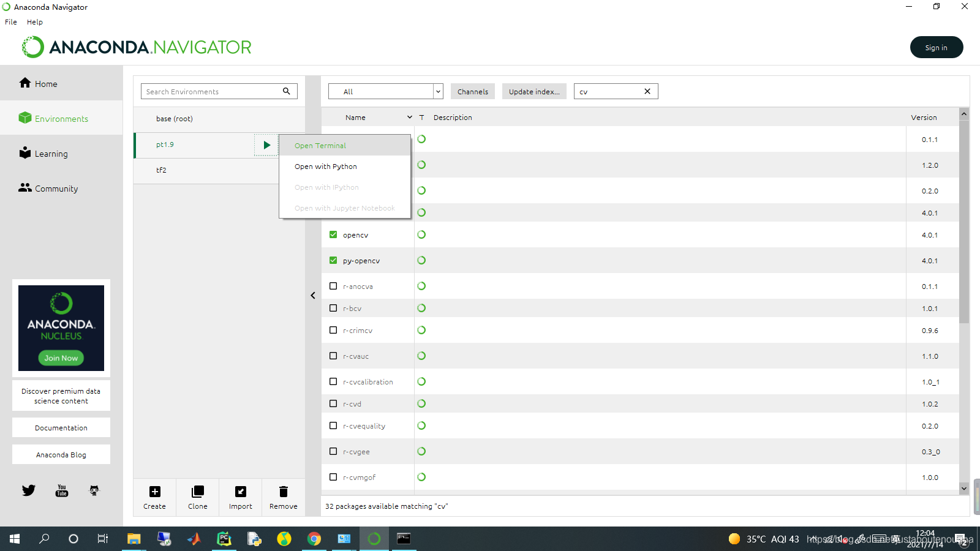Click the Sign in button
This screenshot has width=980, height=551.
point(937,47)
